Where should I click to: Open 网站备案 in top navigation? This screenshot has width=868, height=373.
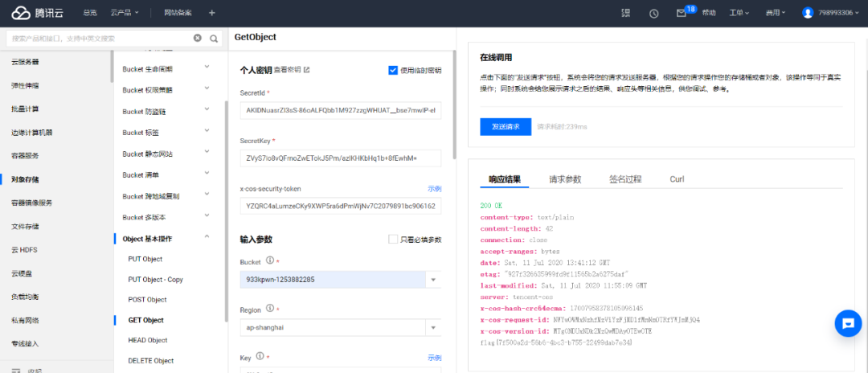[x=178, y=13]
